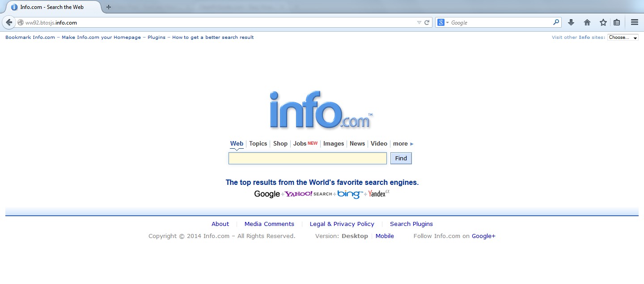Click the Copyright 2014 Info.com text
The height and width of the screenshot is (284, 644).
tap(222, 236)
